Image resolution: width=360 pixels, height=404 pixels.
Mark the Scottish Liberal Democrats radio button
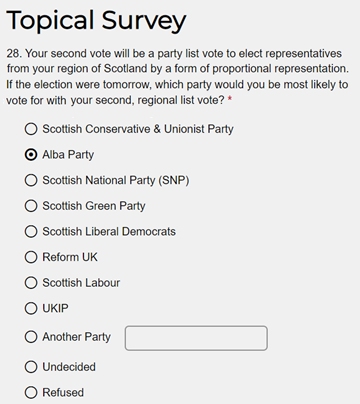[x=31, y=231]
